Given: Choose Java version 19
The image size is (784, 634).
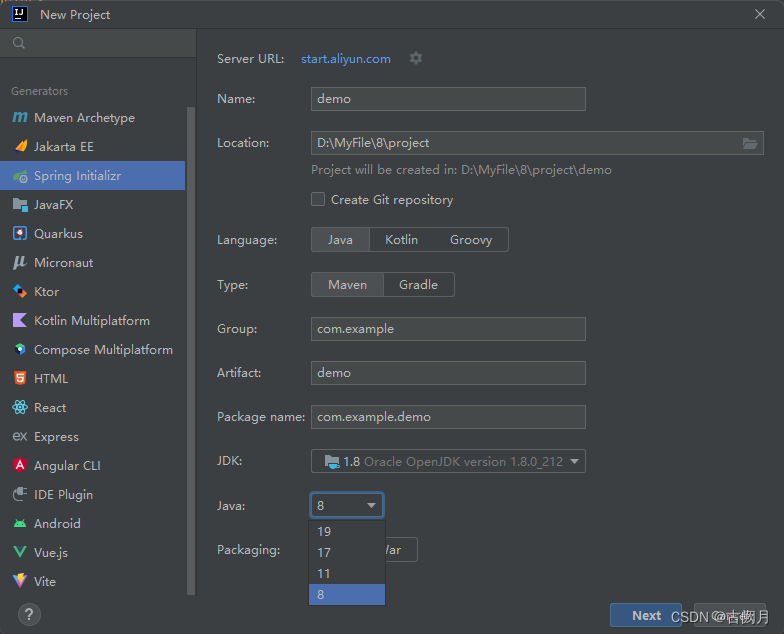Looking at the screenshot, I should pyautogui.click(x=347, y=532).
